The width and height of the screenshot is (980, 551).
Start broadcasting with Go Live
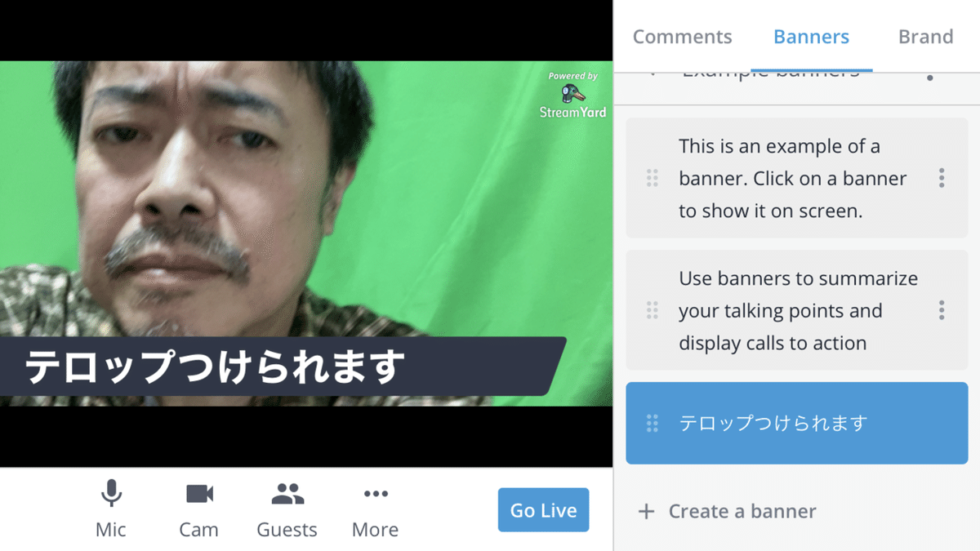click(543, 510)
